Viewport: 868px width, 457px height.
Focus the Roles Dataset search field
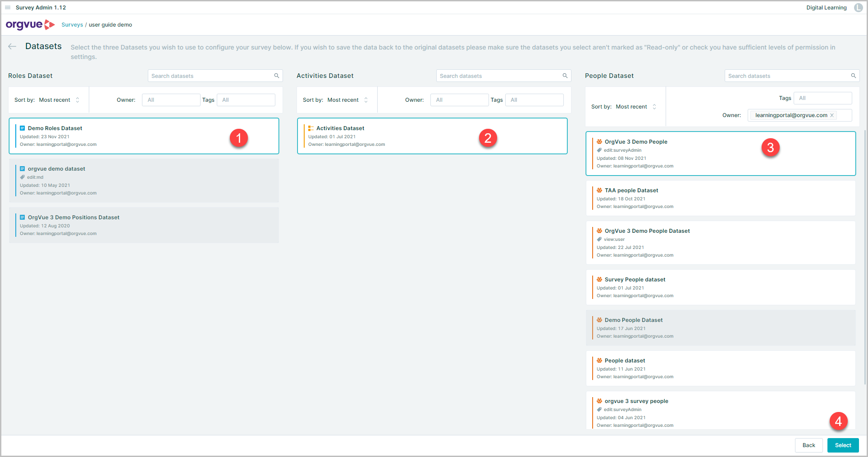coord(215,76)
